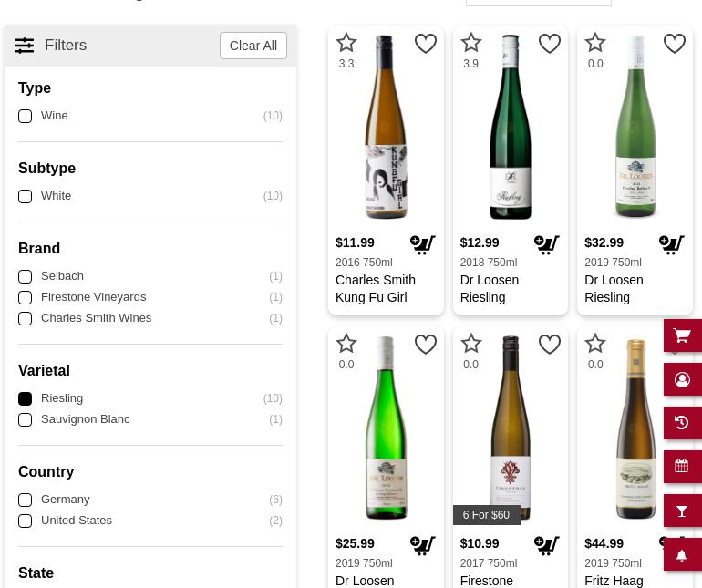702x588 pixels.
Task: Check the Germany country filter
Action: 26,500
